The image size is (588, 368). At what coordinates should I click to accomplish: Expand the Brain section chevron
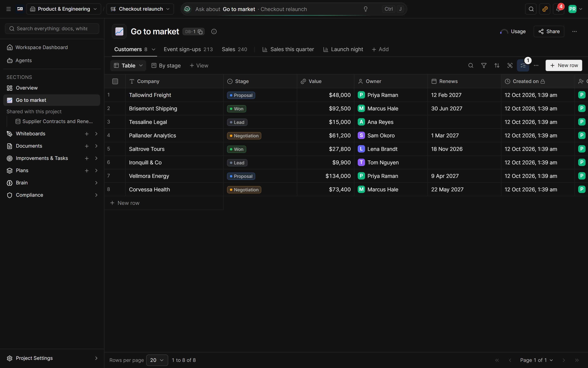[96, 183]
